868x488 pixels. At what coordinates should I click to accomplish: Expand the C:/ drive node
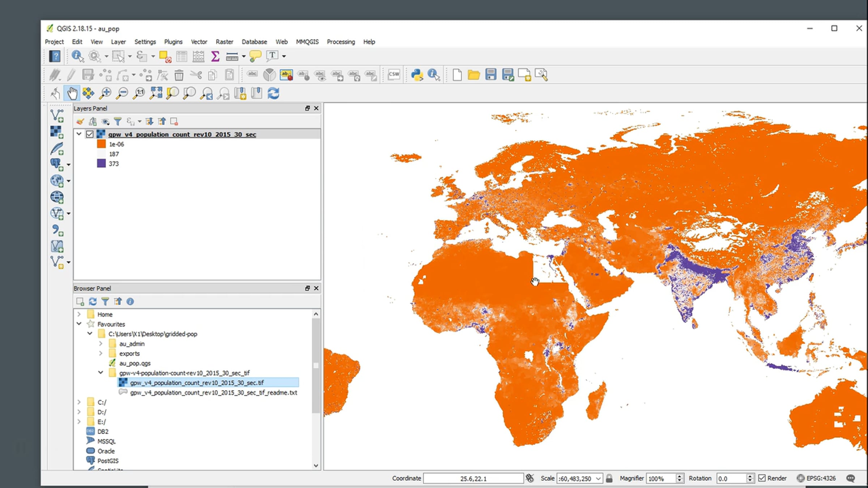pyautogui.click(x=79, y=402)
